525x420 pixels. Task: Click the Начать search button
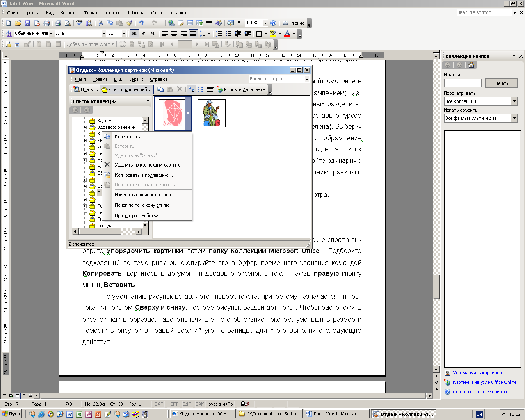point(501,83)
